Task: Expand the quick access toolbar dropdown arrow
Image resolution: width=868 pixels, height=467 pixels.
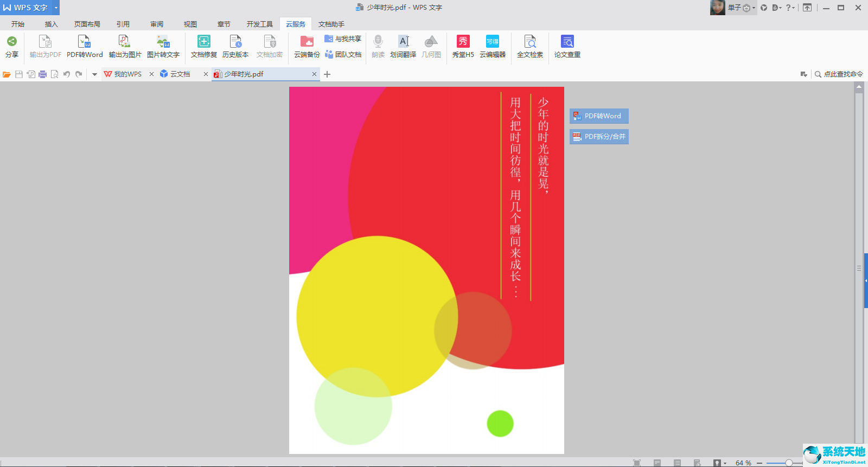Action: [94, 74]
